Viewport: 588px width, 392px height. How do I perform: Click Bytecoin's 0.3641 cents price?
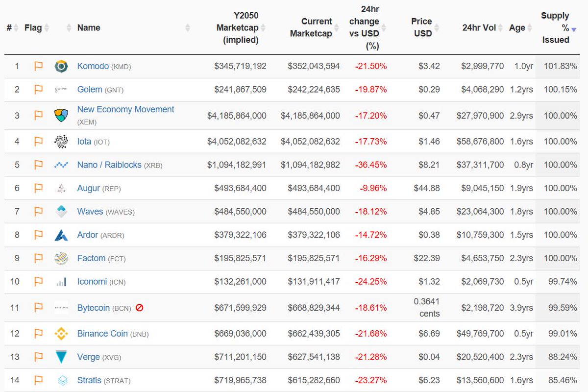pyautogui.click(x=427, y=308)
